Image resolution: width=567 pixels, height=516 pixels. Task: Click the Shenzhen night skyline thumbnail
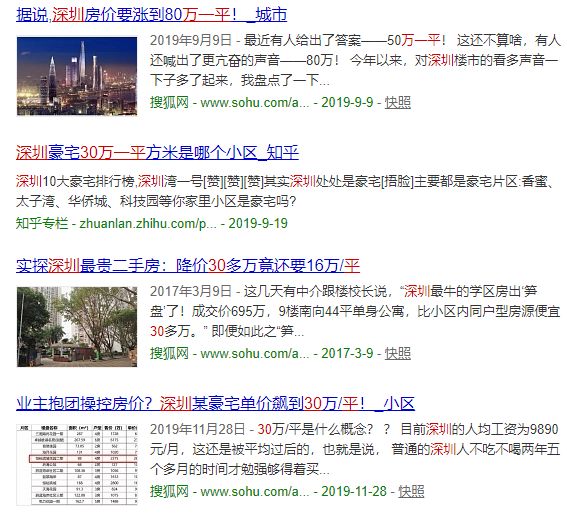[77, 76]
